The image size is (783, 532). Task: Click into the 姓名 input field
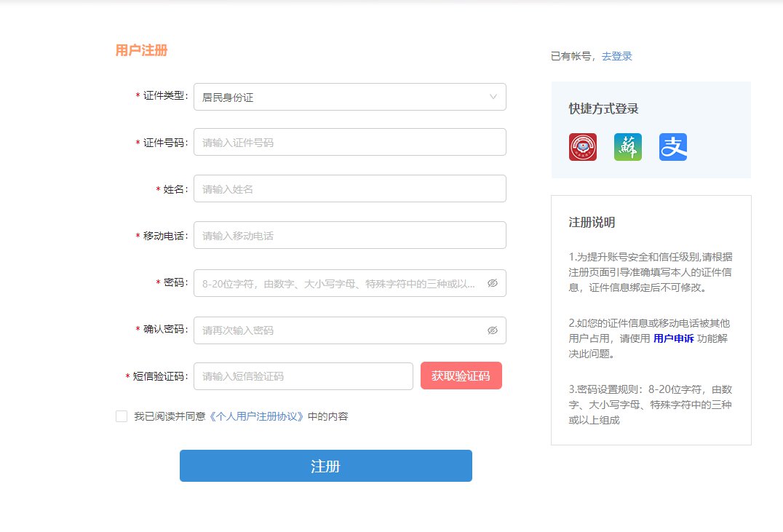click(349, 189)
